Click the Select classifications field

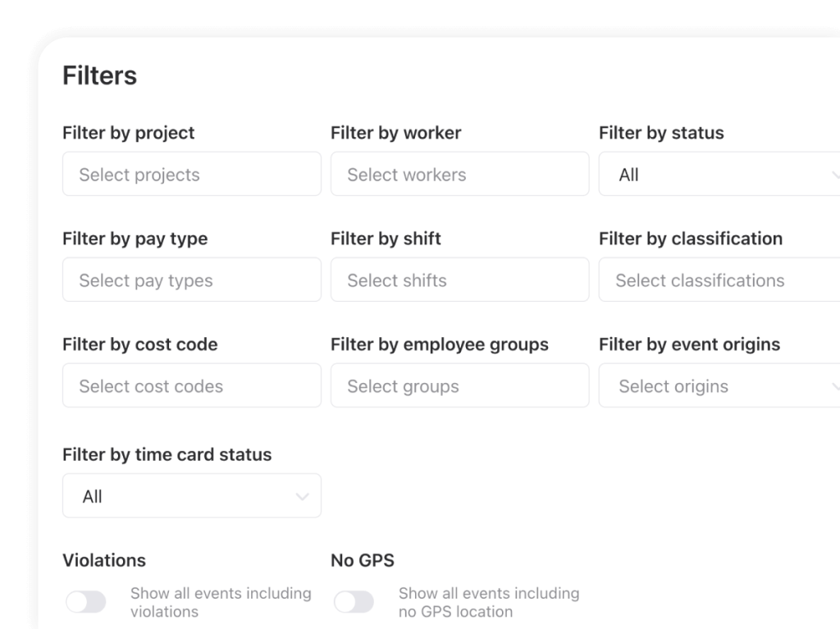(722, 280)
